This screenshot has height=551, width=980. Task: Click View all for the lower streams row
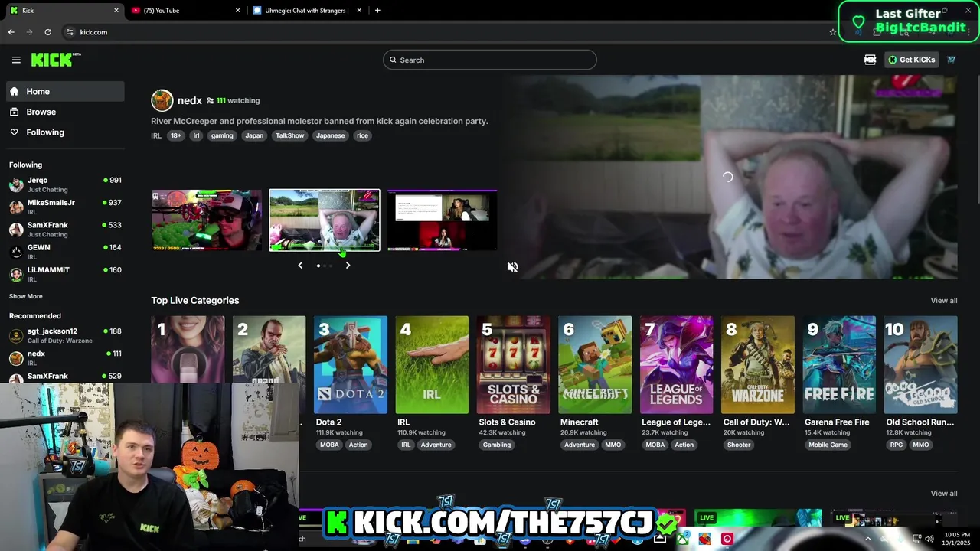coord(944,494)
